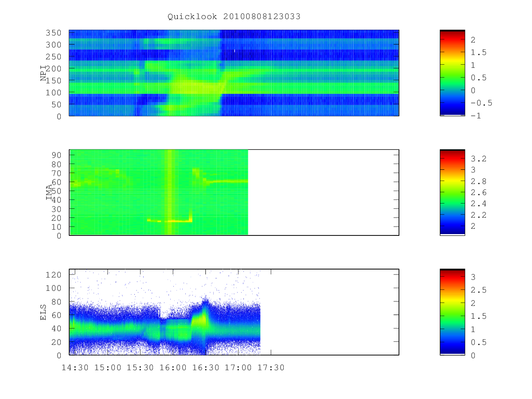Click inside the NPI heatmap panel
This screenshot has height=399, width=532.
coord(234,73)
